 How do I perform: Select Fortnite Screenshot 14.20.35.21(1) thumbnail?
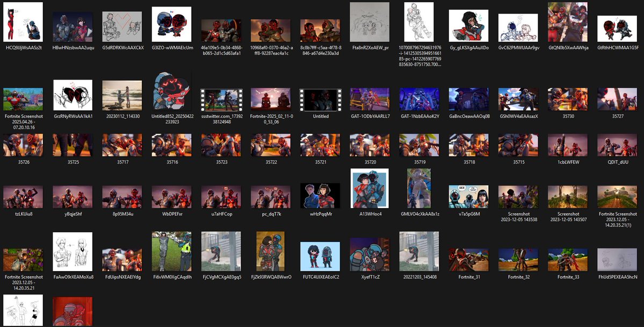coord(617,197)
